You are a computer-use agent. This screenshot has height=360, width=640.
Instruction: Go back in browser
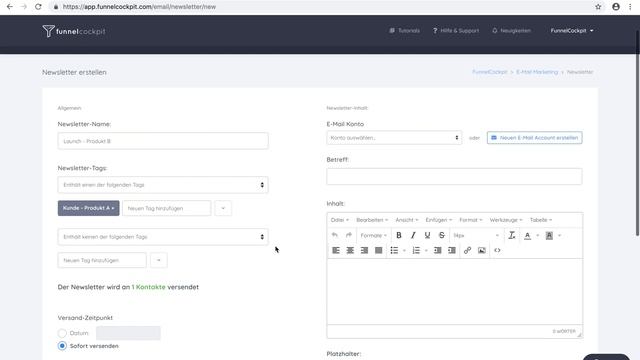coord(10,7)
